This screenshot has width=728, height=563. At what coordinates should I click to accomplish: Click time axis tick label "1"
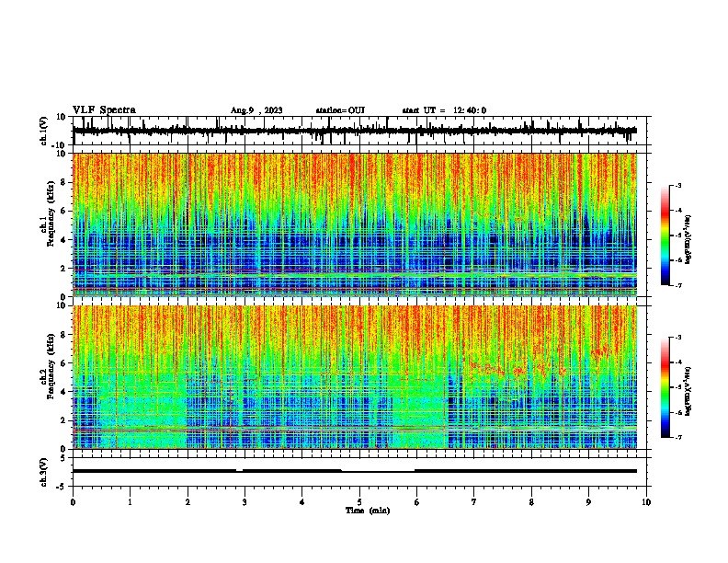click(x=131, y=502)
